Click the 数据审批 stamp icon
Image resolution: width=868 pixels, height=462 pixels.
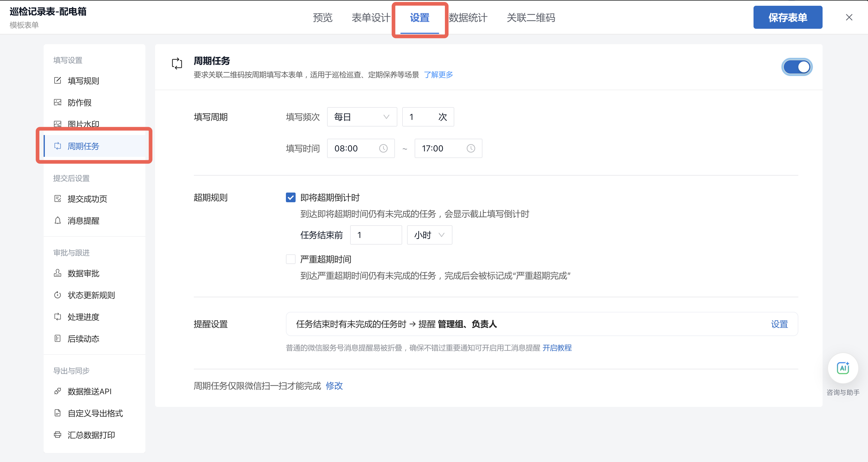point(58,273)
